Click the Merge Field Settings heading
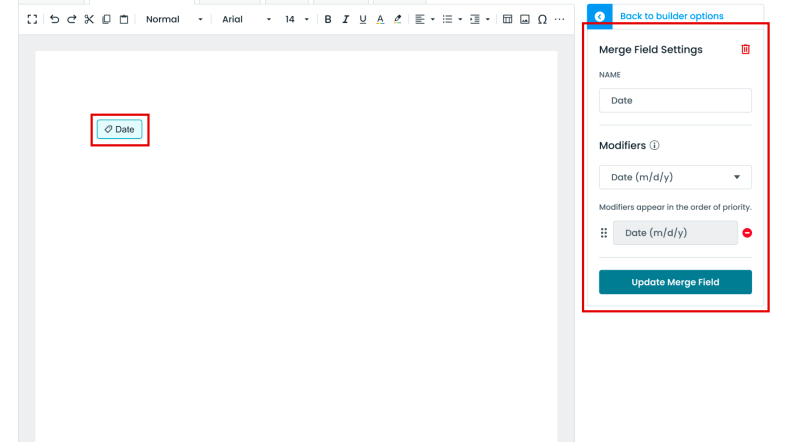This screenshot has height=442, width=799. click(x=651, y=49)
